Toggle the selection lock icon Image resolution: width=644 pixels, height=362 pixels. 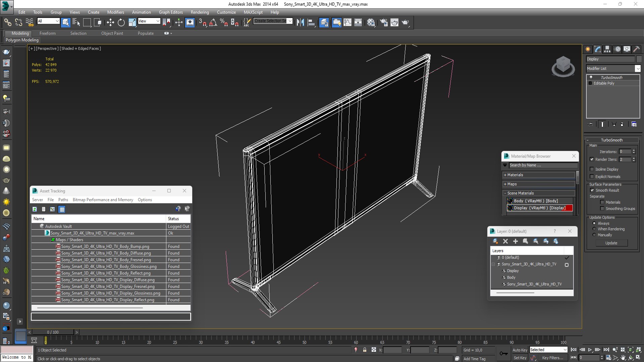[365, 350]
